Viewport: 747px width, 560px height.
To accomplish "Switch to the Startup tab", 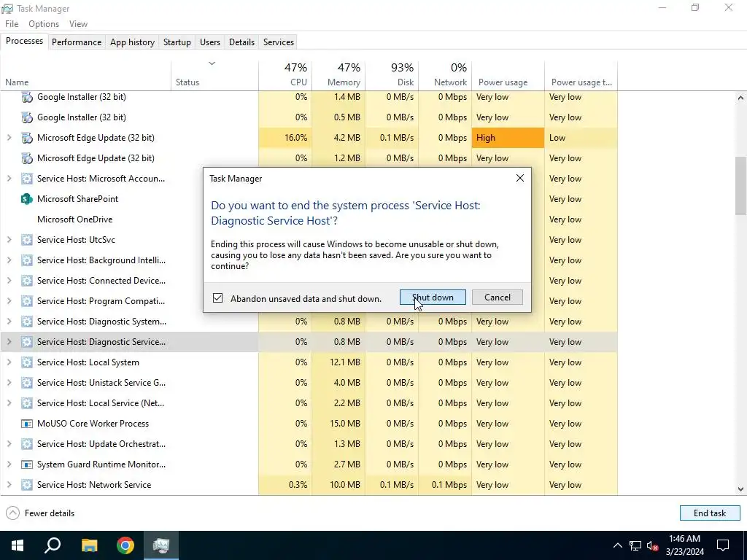I will click(177, 42).
